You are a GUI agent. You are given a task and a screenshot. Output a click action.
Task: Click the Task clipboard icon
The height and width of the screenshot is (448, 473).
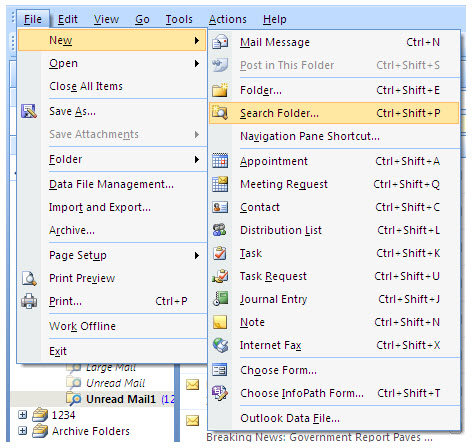[220, 253]
